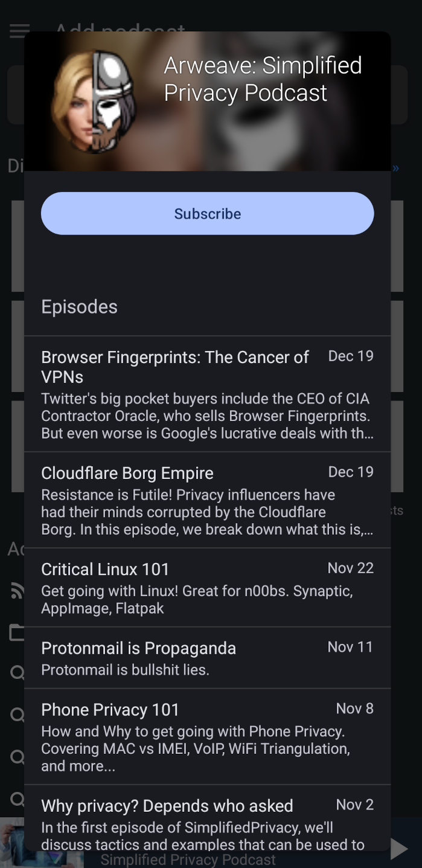Tap the » more link beside Discover
Screen dimensions: 422x868
[x=395, y=168]
